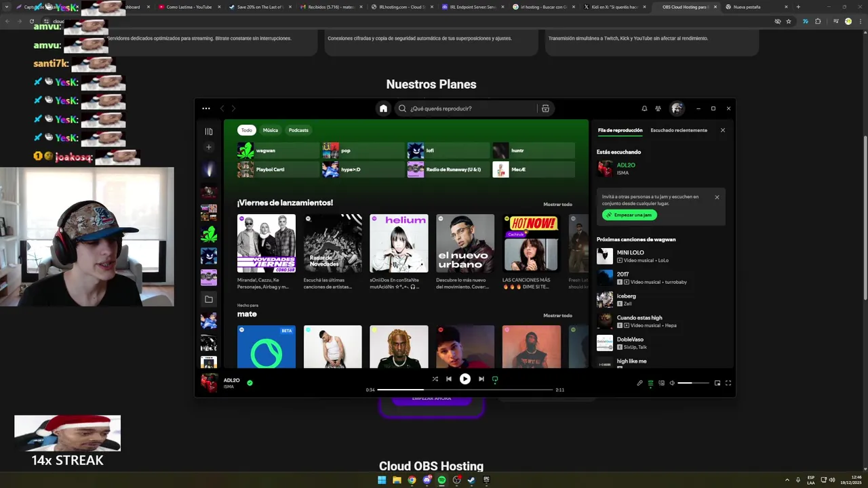The image size is (868, 488).
Task: Toggle the green saved checkmark for ADL2O
Action: (250, 383)
